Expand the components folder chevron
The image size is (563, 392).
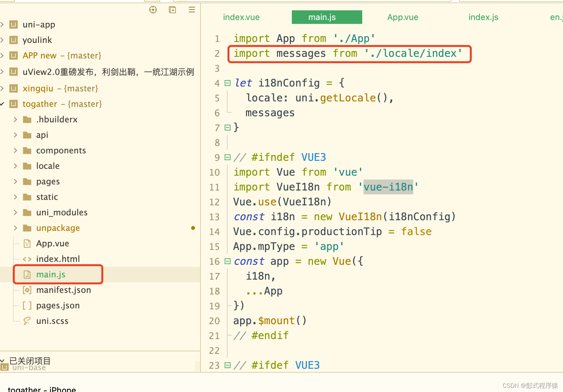[x=15, y=150]
